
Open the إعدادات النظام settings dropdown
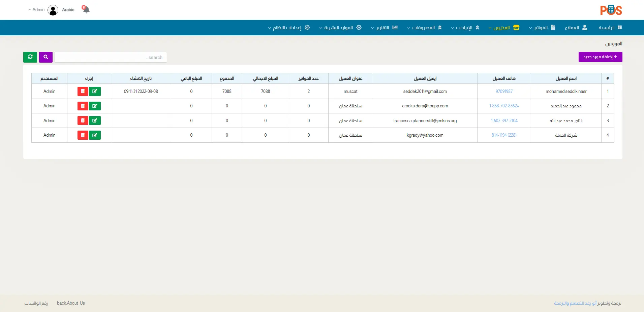[289, 28]
